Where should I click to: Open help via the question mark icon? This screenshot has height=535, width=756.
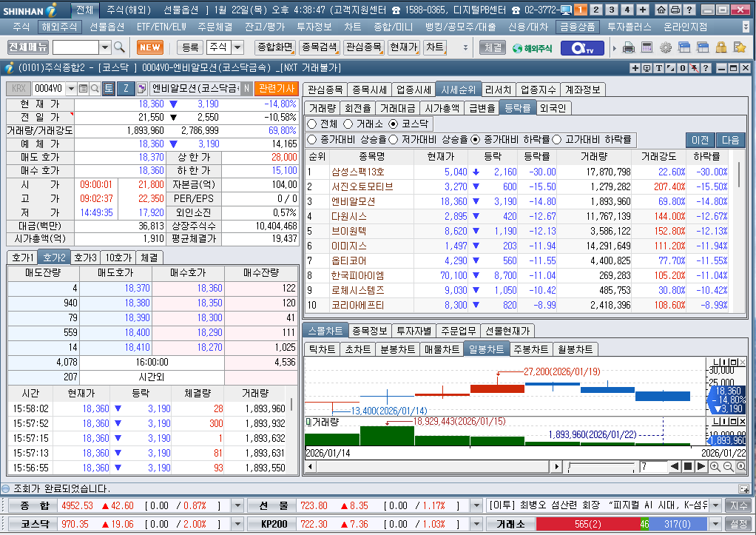point(689,9)
